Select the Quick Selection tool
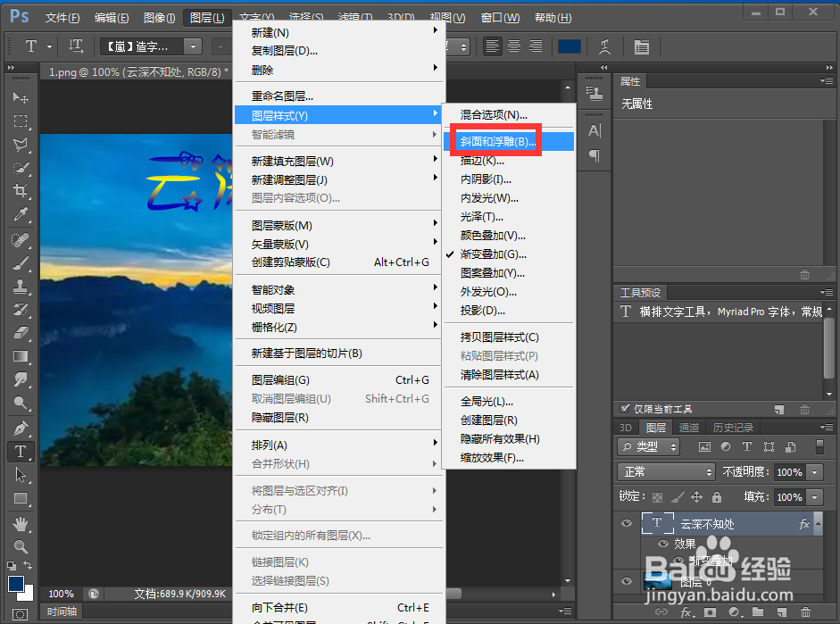 point(21,168)
